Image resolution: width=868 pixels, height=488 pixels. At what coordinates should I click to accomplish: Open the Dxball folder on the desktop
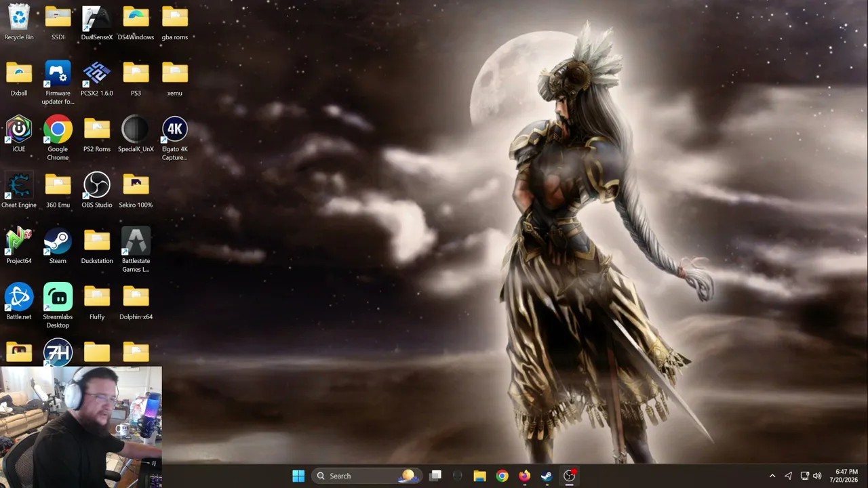[x=19, y=79]
